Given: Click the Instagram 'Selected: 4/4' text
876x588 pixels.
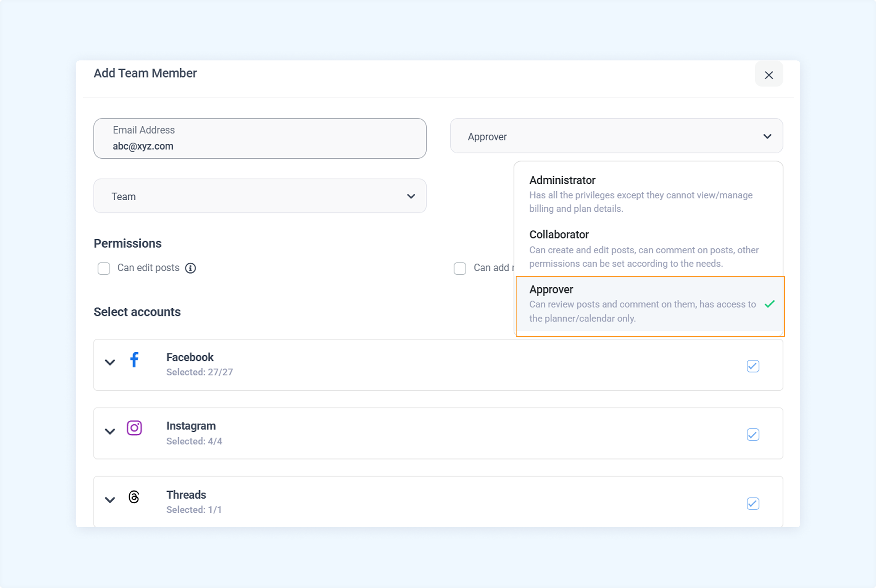Looking at the screenshot, I should (x=194, y=441).
